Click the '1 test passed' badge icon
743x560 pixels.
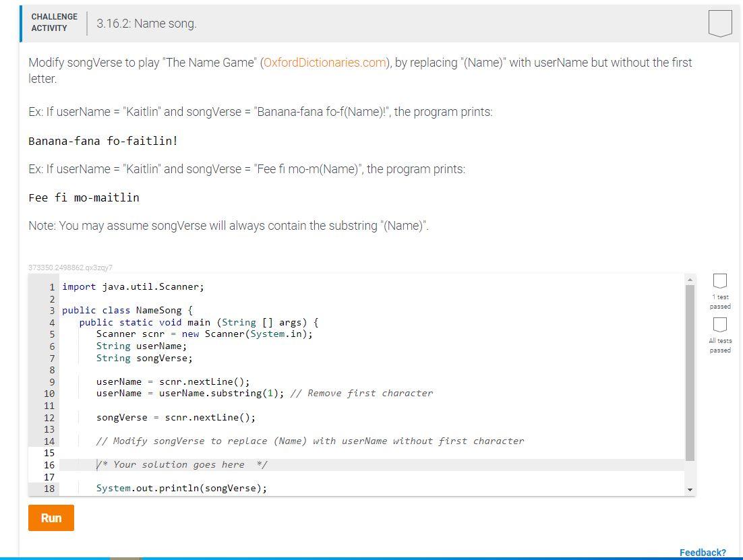coord(719,281)
